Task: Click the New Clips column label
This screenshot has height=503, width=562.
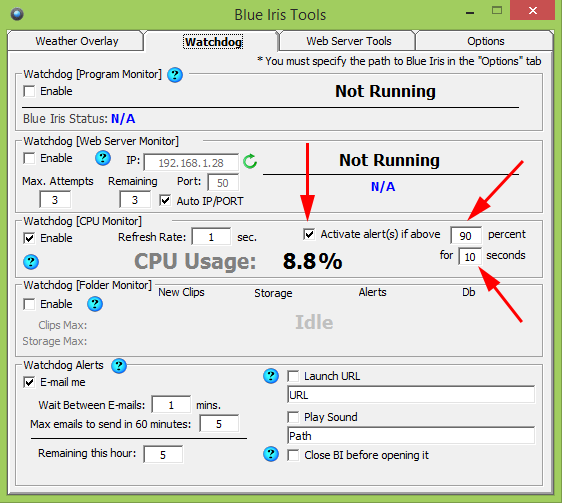Action: [181, 292]
